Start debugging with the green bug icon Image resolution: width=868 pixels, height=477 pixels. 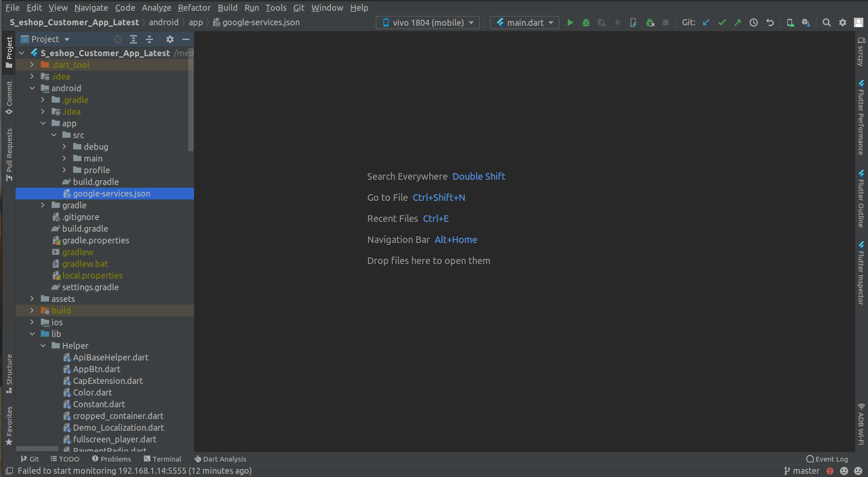click(586, 22)
